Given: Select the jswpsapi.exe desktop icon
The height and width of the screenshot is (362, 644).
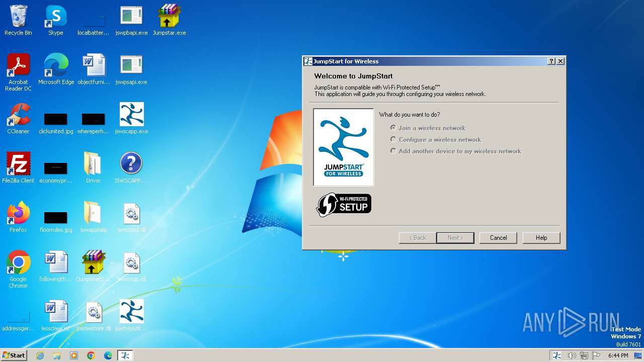Looking at the screenshot, I should [131, 69].
